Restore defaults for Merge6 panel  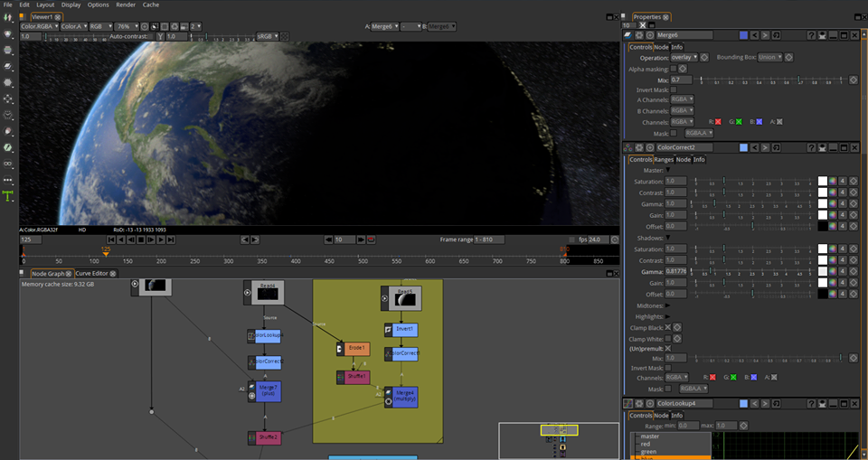click(x=777, y=35)
